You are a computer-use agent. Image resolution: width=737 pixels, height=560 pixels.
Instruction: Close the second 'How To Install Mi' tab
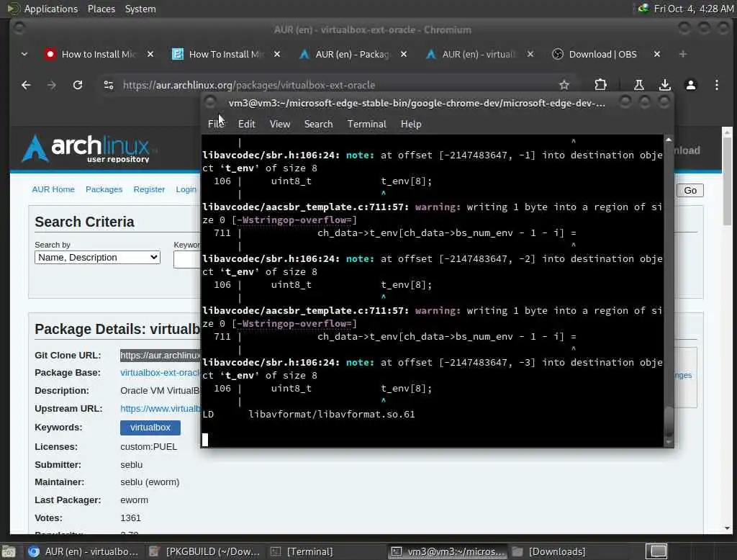(x=277, y=54)
